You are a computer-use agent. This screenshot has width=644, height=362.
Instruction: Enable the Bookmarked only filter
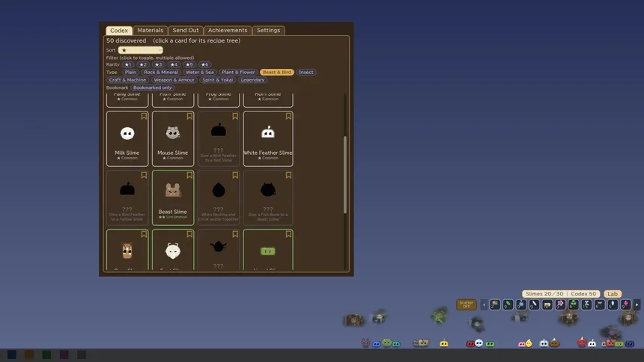pos(152,88)
